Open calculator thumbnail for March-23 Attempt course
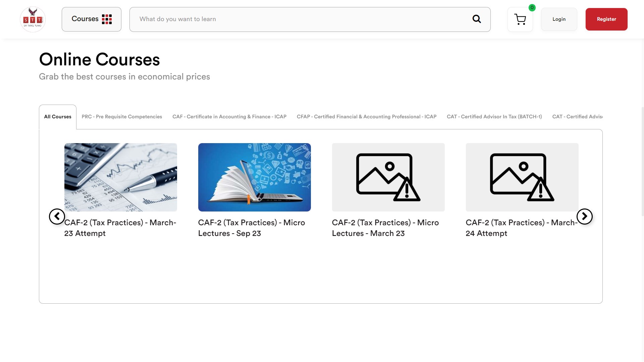Screen dimensions: 644x362 [120, 177]
